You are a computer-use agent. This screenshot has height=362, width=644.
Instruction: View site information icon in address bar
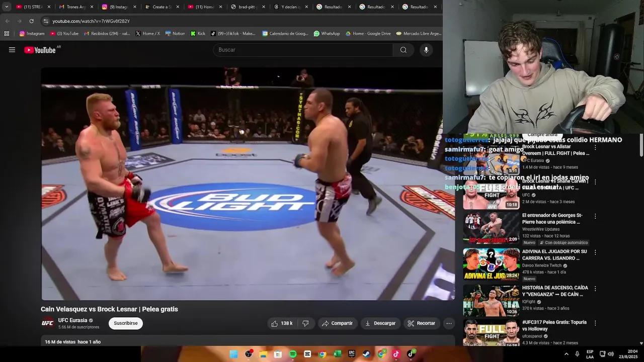(x=46, y=21)
